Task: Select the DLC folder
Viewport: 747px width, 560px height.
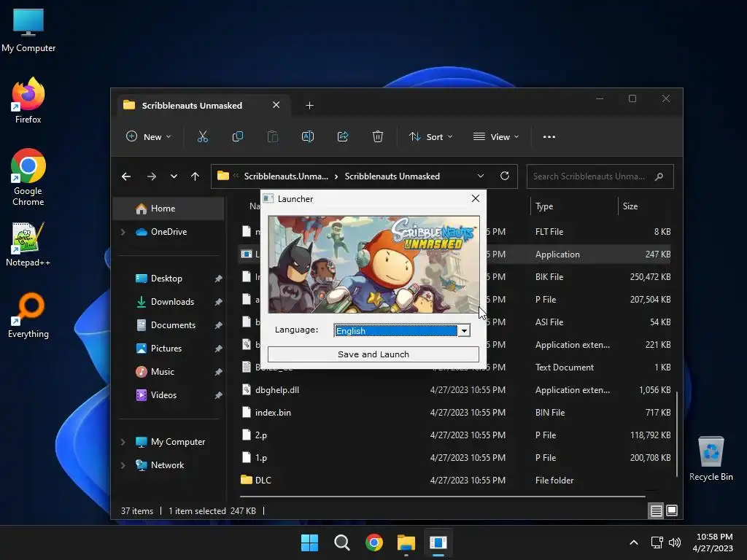Action: click(455, 480)
